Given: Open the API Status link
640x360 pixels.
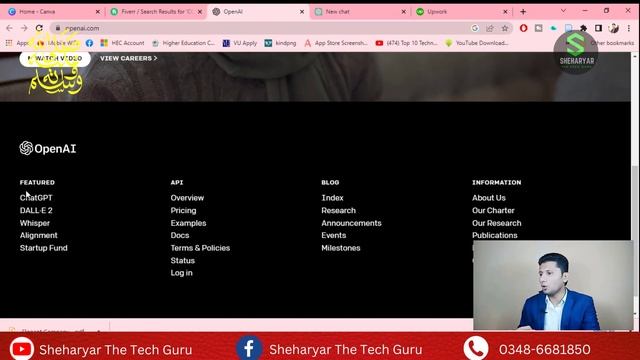Looking at the screenshot, I should (x=182, y=260).
